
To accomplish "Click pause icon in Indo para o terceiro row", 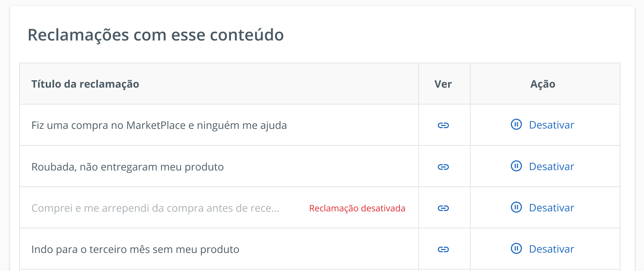I will (x=516, y=249).
